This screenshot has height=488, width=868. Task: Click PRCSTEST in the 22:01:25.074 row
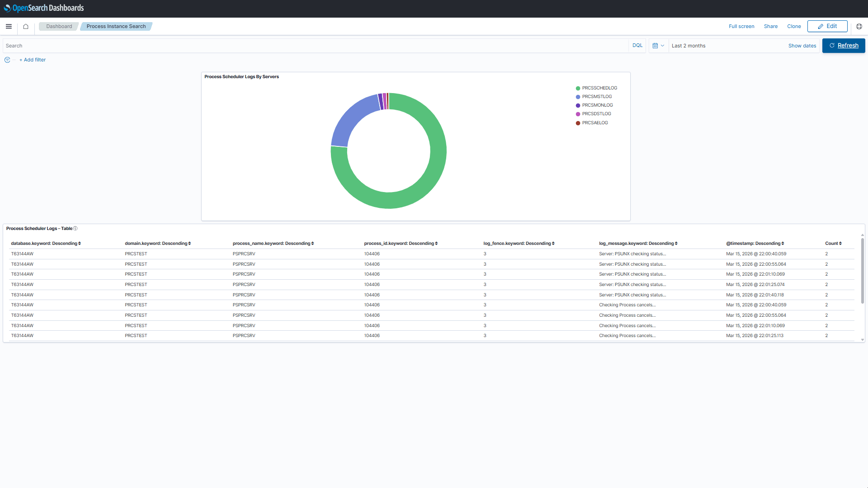tap(136, 285)
